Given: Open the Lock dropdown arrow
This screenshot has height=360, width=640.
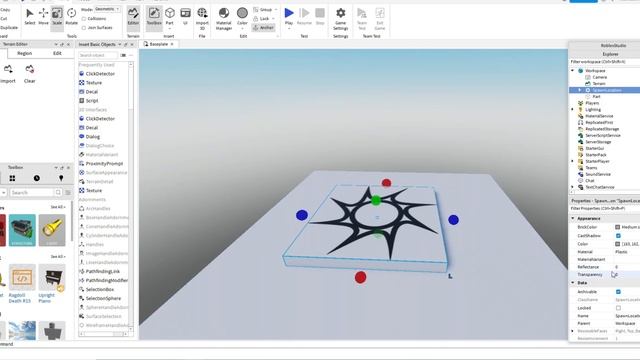Looking at the screenshot, I should (x=273, y=19).
